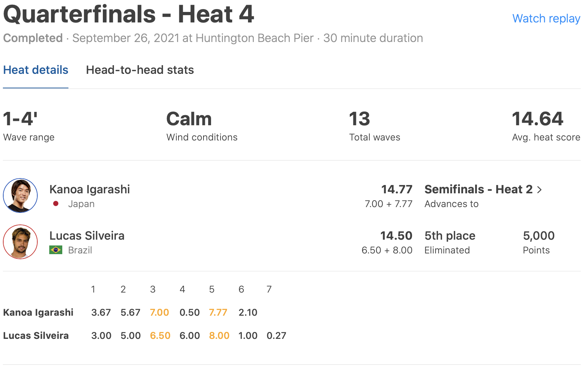Click Silveira's 14.50 heat total
This screenshot has height=370, width=588.
tap(396, 236)
